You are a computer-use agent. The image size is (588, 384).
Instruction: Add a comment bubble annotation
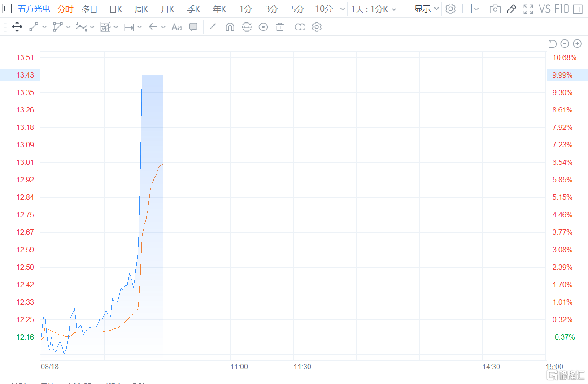(x=193, y=27)
